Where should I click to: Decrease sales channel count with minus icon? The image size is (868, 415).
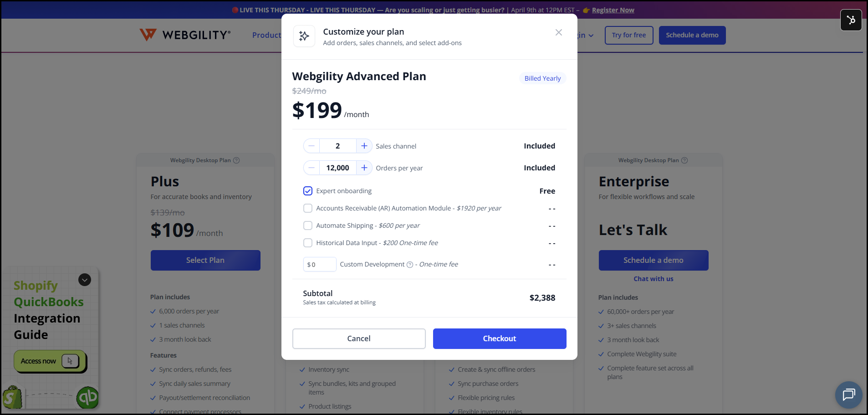(311, 146)
